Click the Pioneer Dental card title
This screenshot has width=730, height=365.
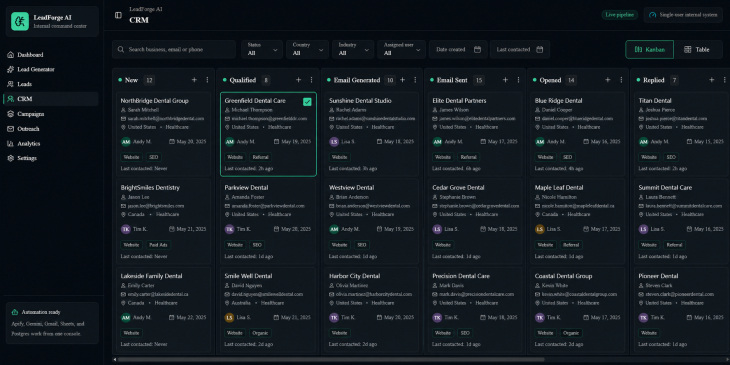(x=658, y=276)
